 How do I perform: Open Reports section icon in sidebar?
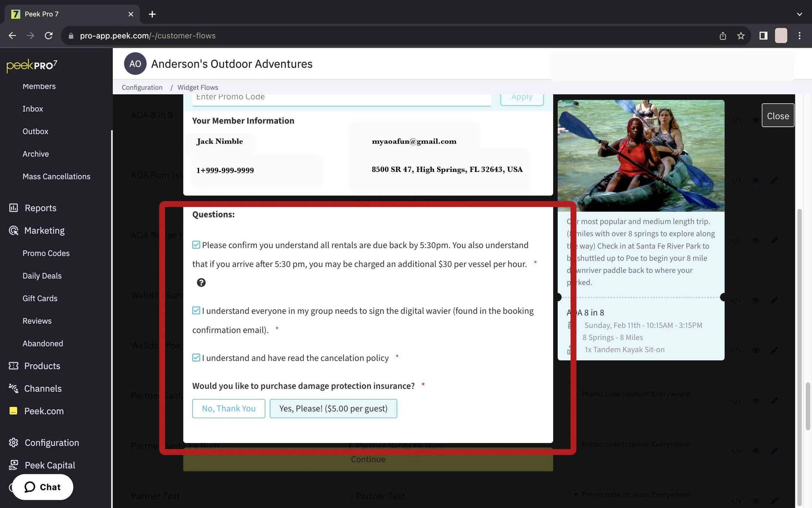click(13, 208)
